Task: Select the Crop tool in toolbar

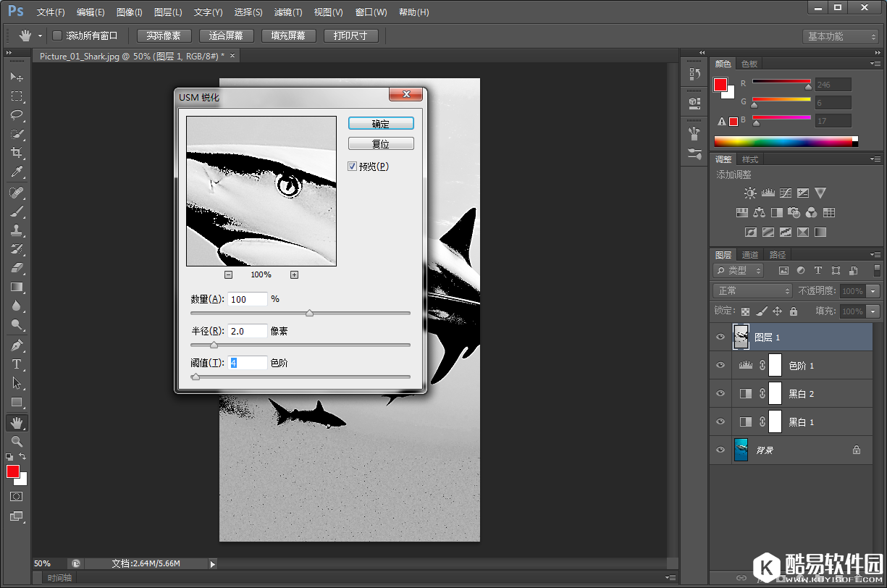Action: [16, 153]
